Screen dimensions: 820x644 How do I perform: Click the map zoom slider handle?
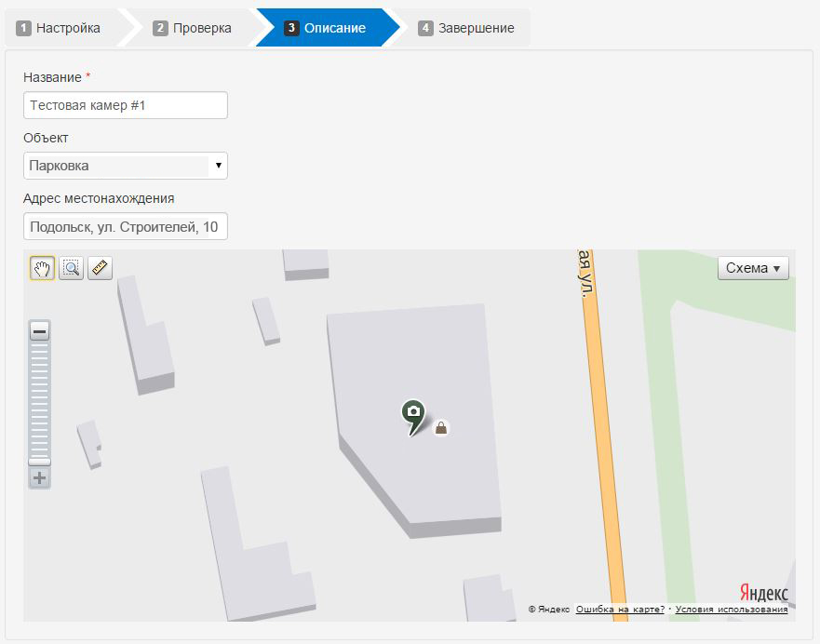click(39, 461)
